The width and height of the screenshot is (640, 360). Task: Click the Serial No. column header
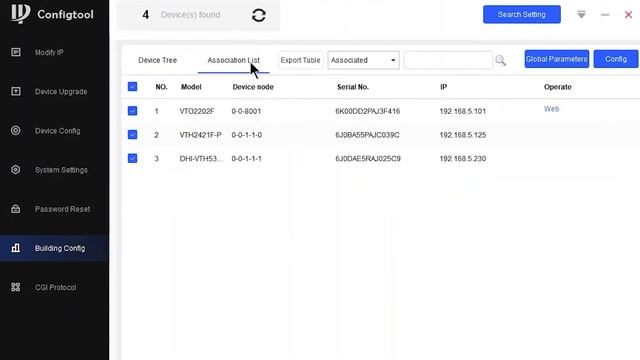pos(353,87)
